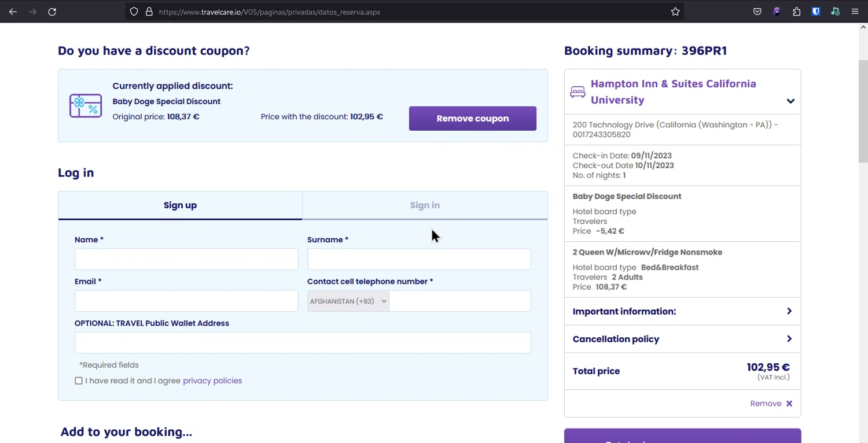Click the *Required fields note
The image size is (868, 443).
click(x=109, y=365)
